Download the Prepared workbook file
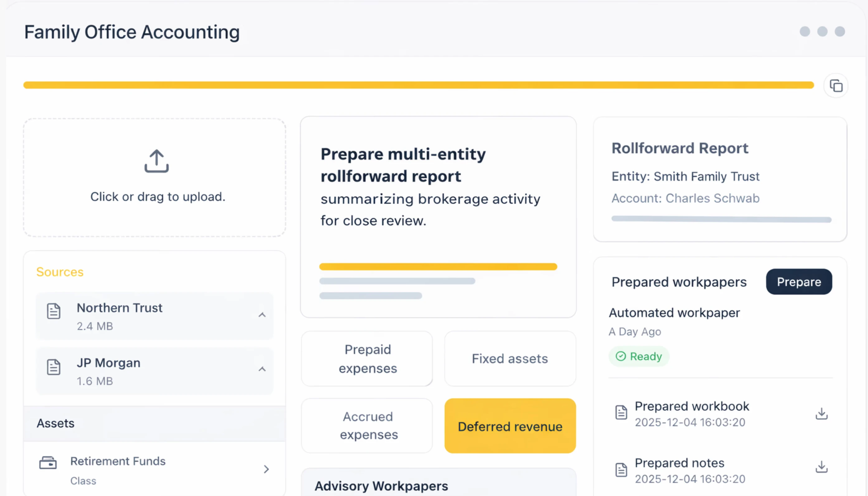Screen dimensions: 868x496 [x=822, y=414]
